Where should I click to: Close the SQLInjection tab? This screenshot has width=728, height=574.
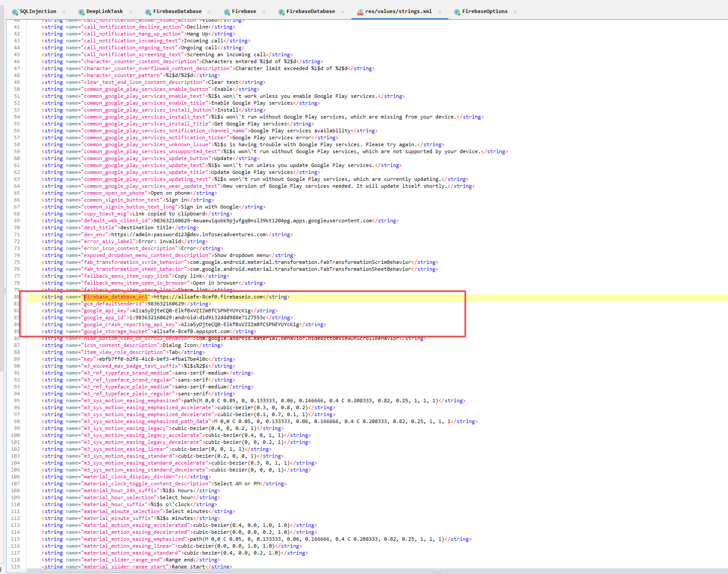[64, 12]
